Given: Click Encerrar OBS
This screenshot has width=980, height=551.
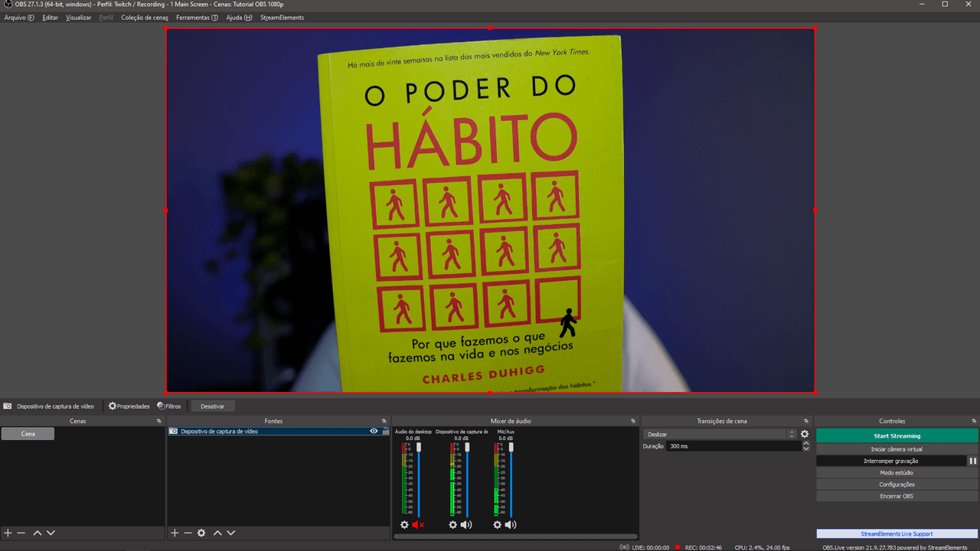Looking at the screenshot, I should (x=897, y=496).
